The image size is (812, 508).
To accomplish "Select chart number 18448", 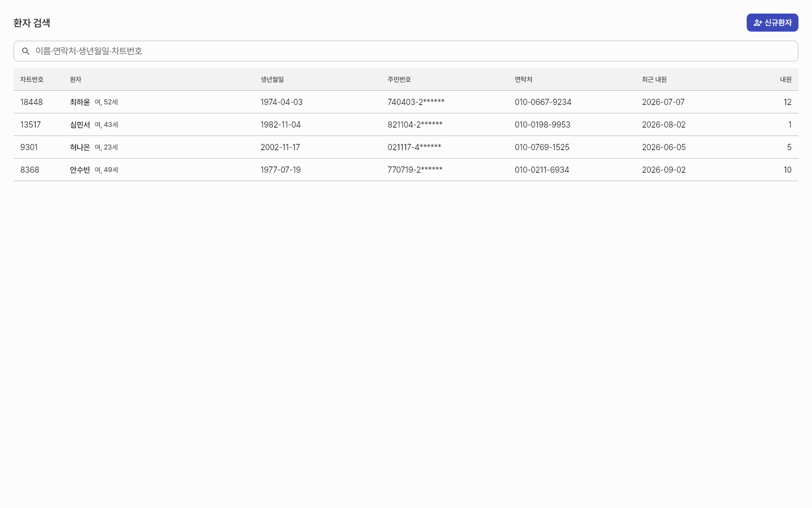I will point(32,102).
